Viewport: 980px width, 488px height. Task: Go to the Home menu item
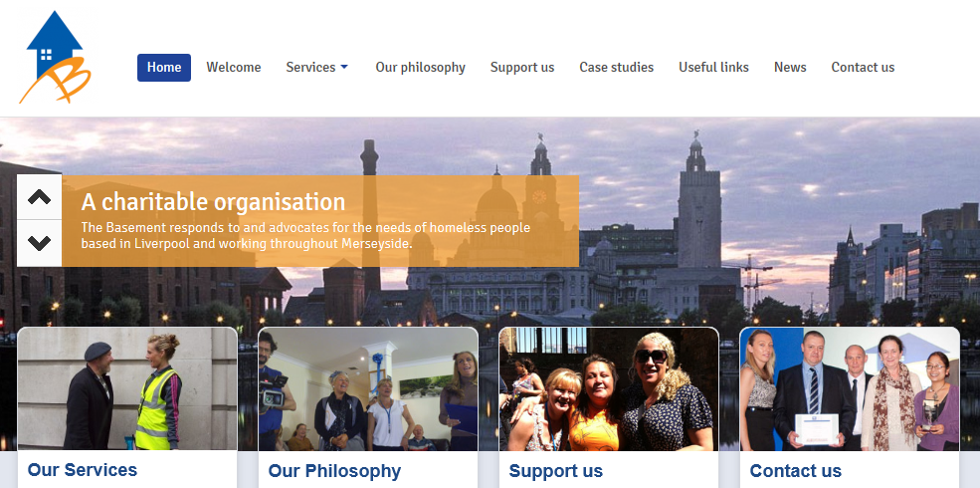(x=164, y=68)
